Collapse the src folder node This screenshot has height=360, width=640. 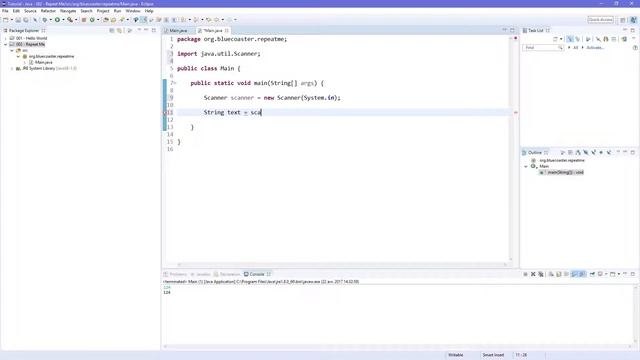pyautogui.click(x=12, y=50)
